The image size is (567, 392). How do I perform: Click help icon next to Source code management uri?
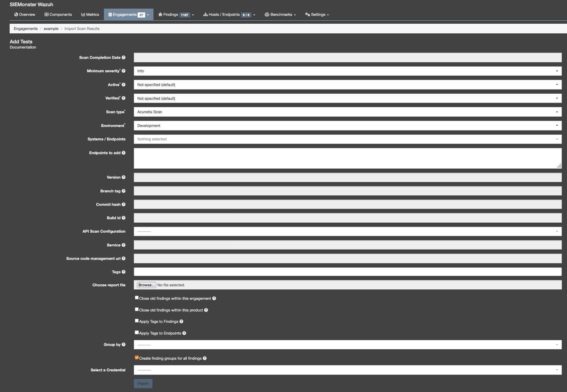point(124,258)
